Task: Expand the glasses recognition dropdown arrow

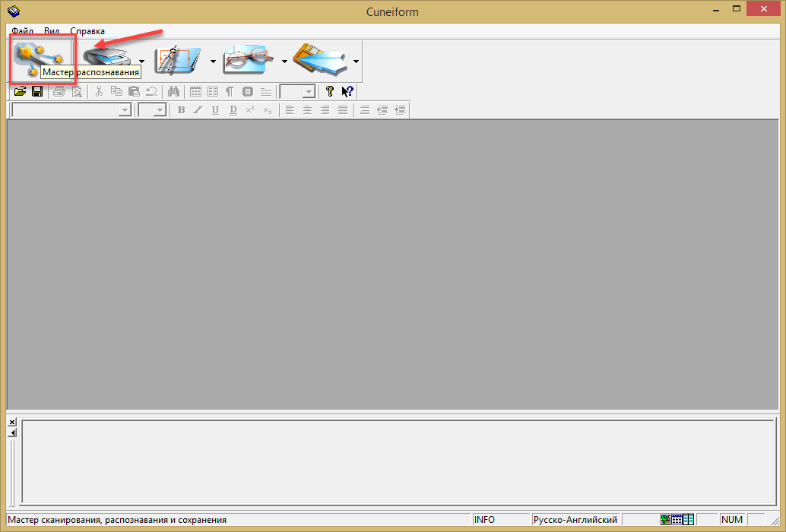Action: coord(284,62)
